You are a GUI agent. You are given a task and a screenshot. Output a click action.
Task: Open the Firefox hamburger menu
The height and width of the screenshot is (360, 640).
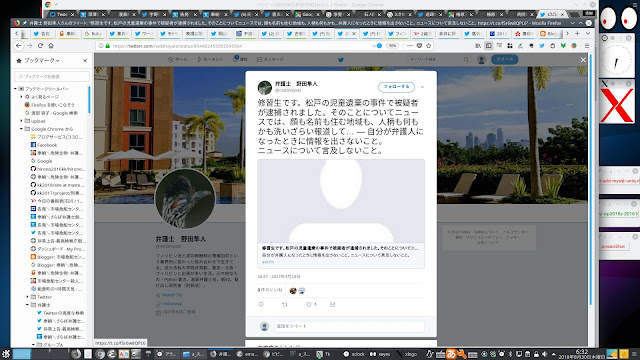[x=587, y=46]
